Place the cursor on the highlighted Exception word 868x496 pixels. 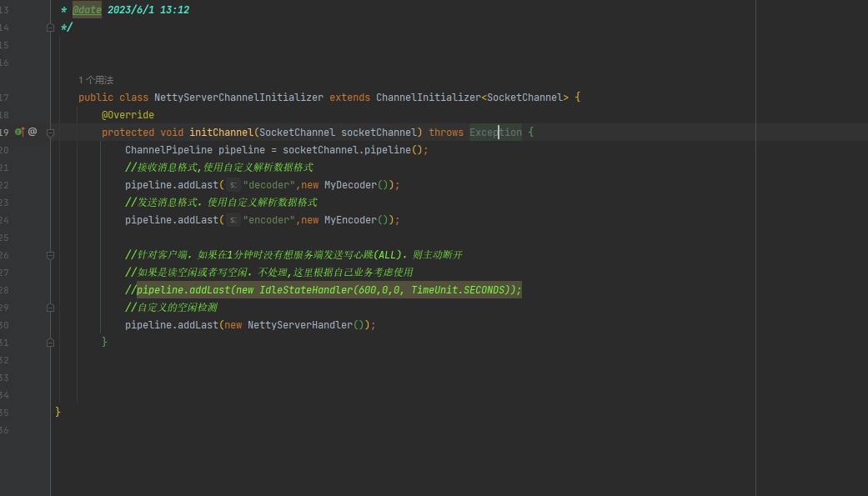point(494,132)
